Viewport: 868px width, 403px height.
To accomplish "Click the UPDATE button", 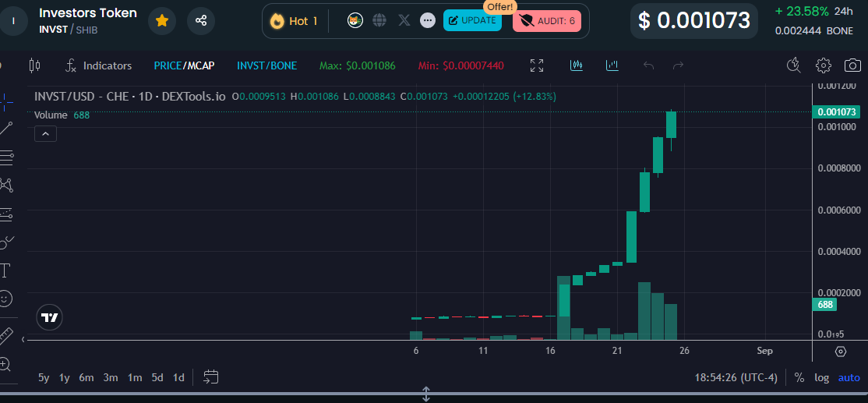I will pyautogui.click(x=472, y=20).
